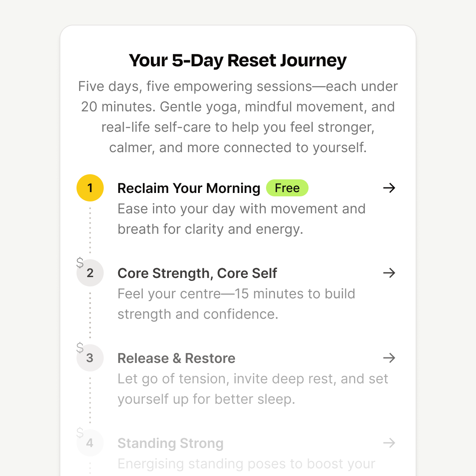Open the Reclaim Your Morning session

click(x=189, y=188)
